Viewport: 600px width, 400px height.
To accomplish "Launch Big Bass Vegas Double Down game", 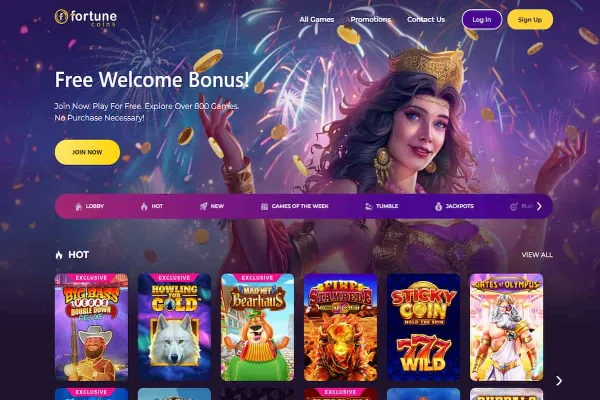I will coord(91,327).
